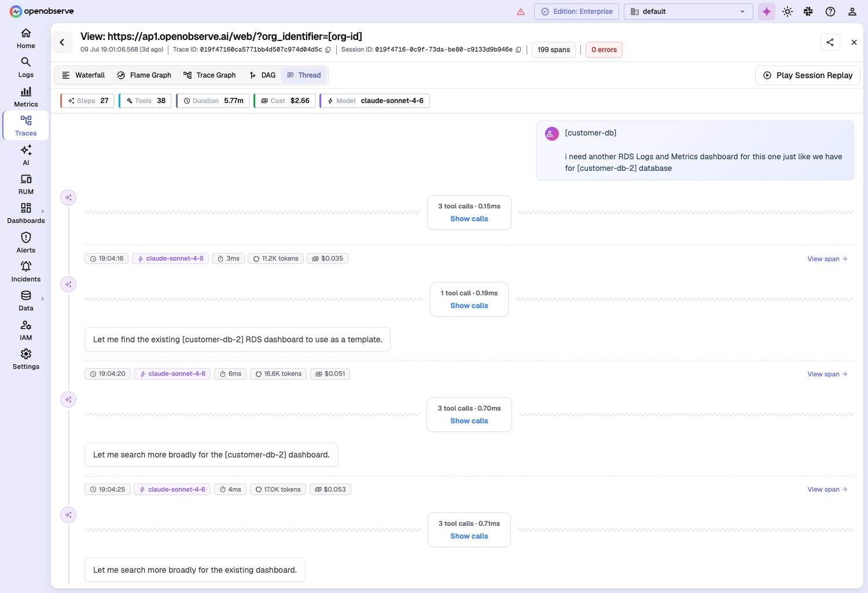Open Home in the sidebar
Screen dimensions: 868x593
25,38
